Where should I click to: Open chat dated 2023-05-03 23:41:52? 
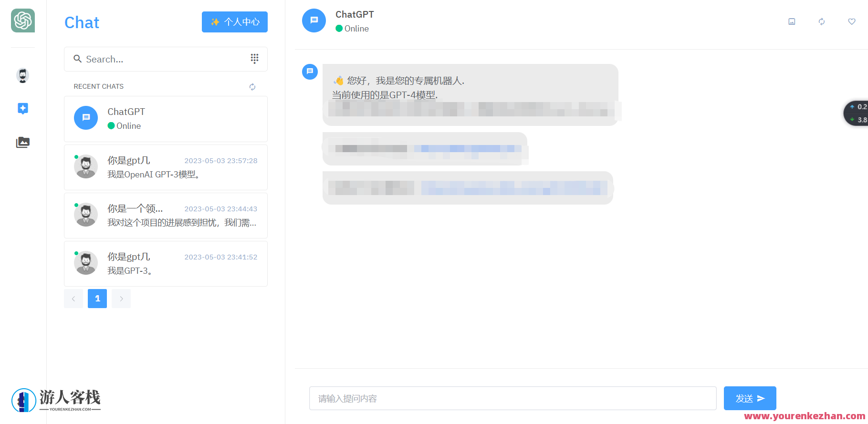tap(166, 264)
